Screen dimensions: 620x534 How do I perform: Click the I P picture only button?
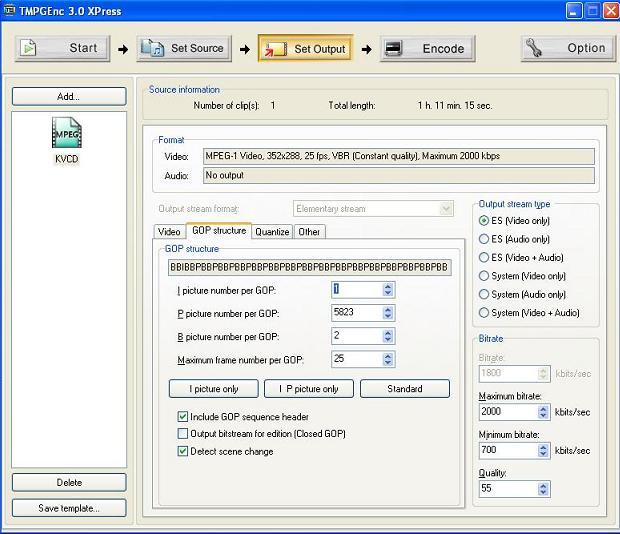point(309,389)
